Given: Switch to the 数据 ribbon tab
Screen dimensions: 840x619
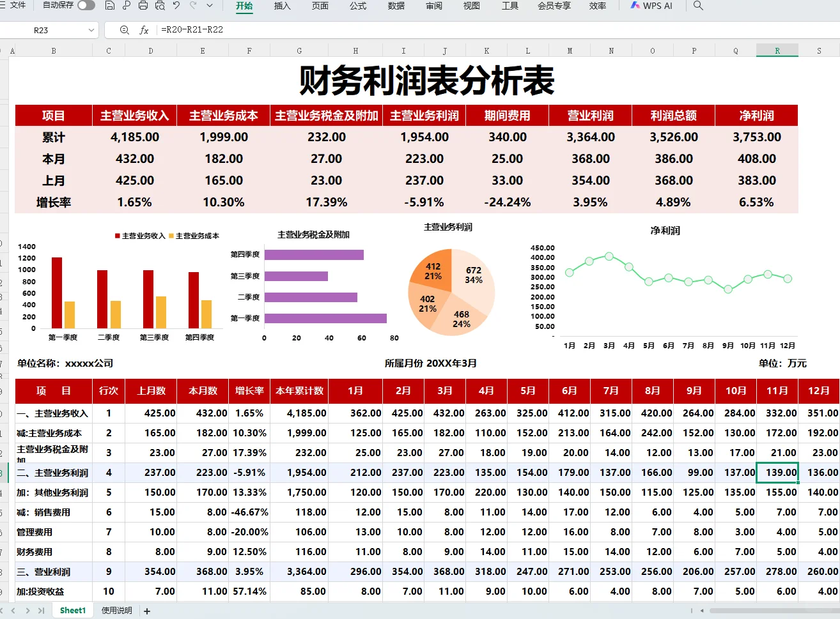Looking at the screenshot, I should pyautogui.click(x=396, y=6).
